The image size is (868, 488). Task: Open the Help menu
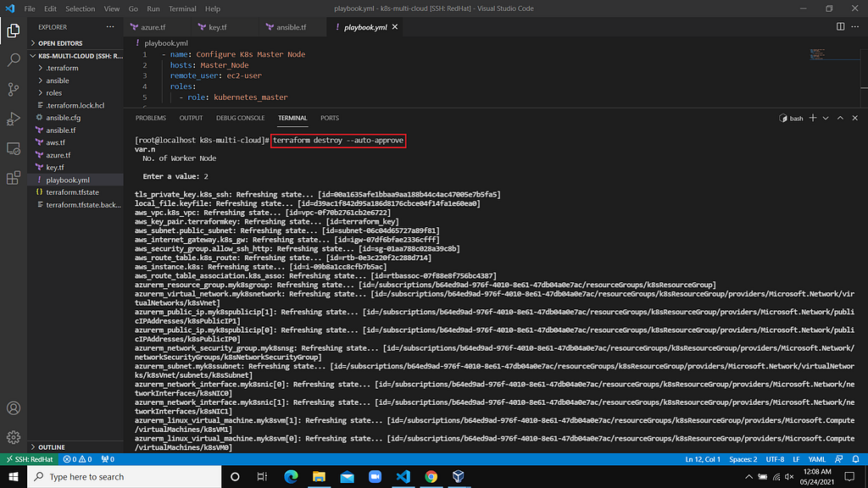tap(213, 8)
